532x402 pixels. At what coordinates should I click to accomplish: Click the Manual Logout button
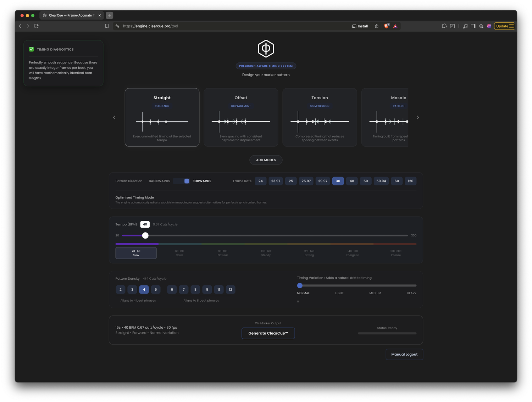point(404,354)
